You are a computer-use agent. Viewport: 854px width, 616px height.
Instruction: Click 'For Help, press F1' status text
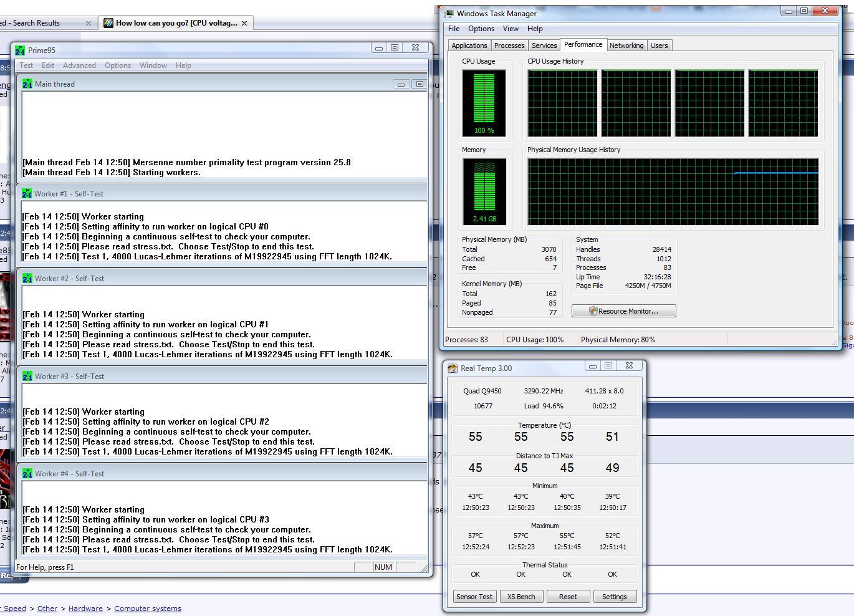(45, 567)
